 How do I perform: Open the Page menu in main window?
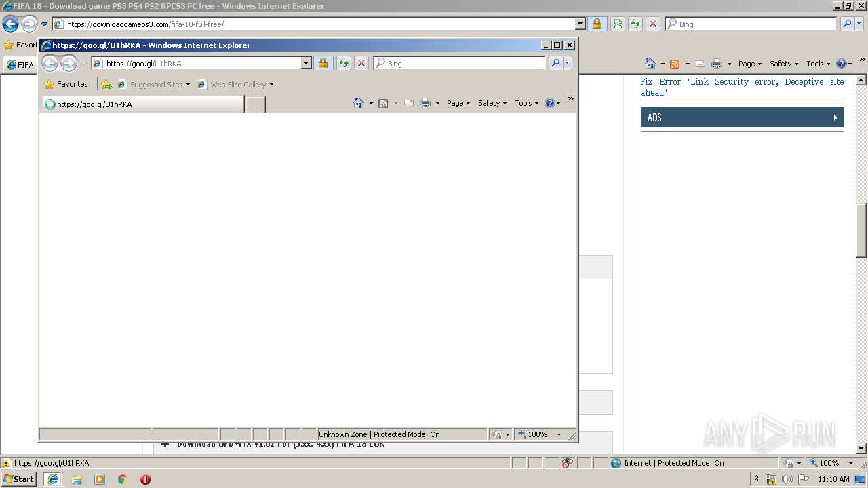point(750,64)
